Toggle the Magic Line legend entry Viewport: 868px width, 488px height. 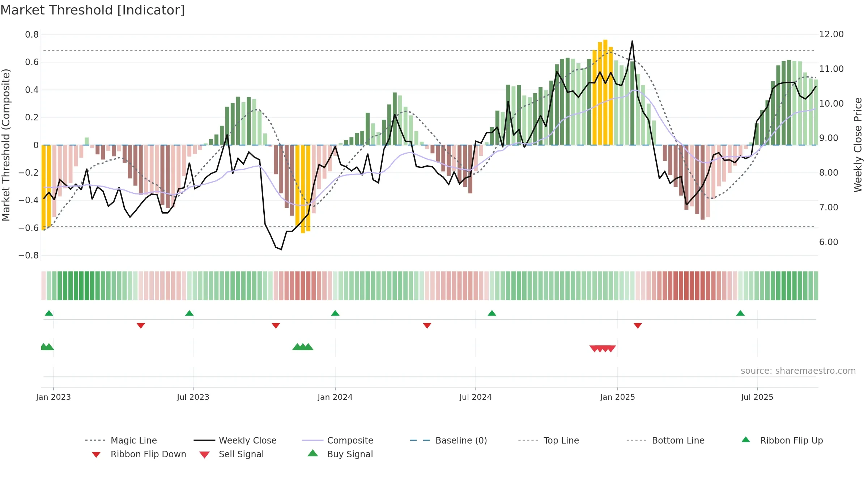pos(121,440)
